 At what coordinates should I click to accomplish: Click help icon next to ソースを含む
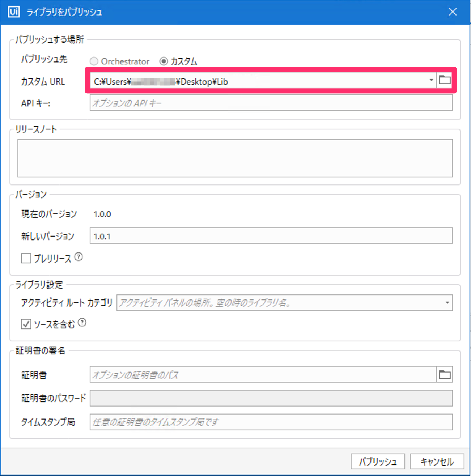pyautogui.click(x=82, y=323)
